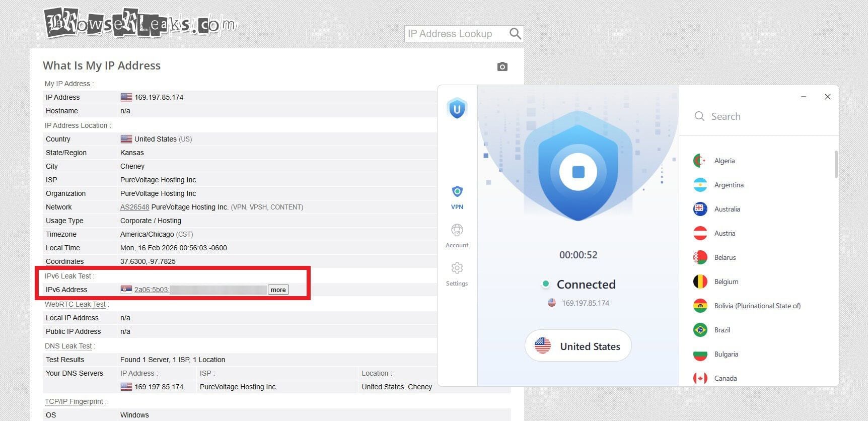Screen dimensions: 868x421
Task: Select Belarus from the country list
Action: [725, 257]
